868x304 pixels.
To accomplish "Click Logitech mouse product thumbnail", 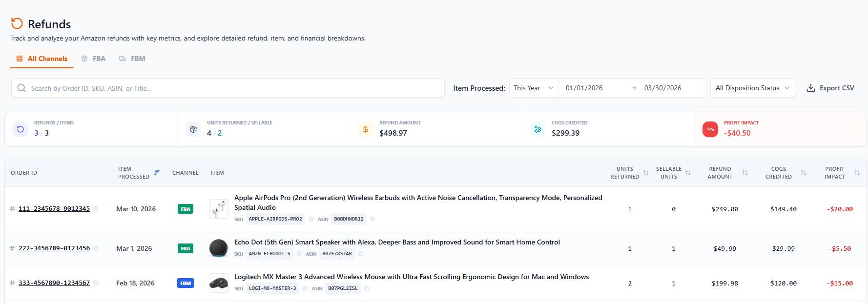I will pos(219,283).
